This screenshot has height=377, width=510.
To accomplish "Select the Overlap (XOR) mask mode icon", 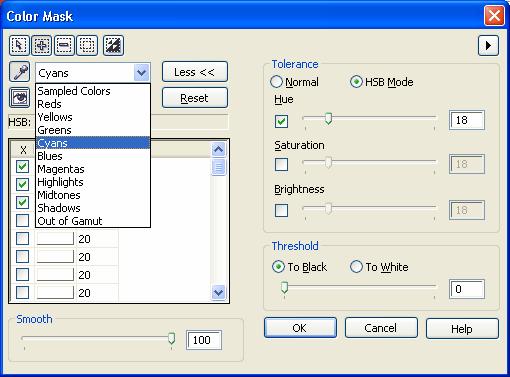I will (87, 45).
